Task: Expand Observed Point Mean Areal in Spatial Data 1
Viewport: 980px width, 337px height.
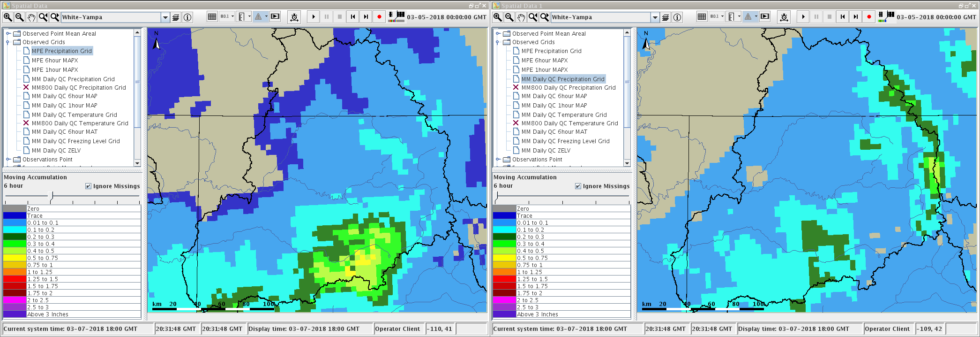Action: point(498,34)
